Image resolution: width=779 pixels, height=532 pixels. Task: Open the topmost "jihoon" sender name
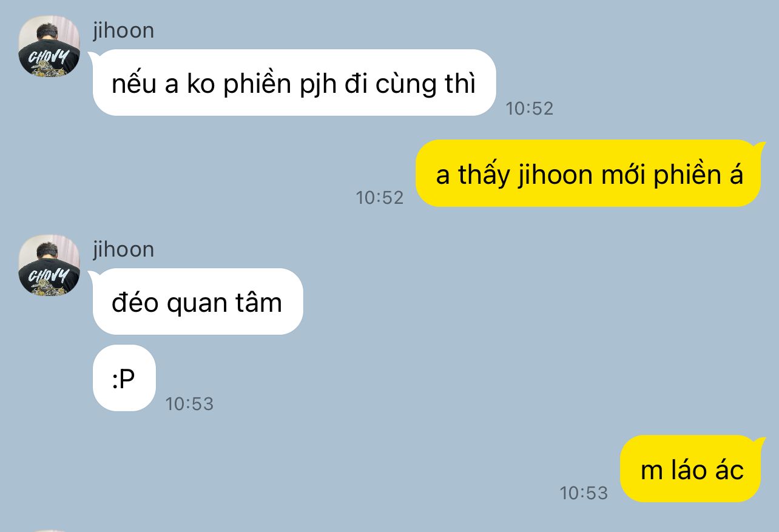pos(123,30)
